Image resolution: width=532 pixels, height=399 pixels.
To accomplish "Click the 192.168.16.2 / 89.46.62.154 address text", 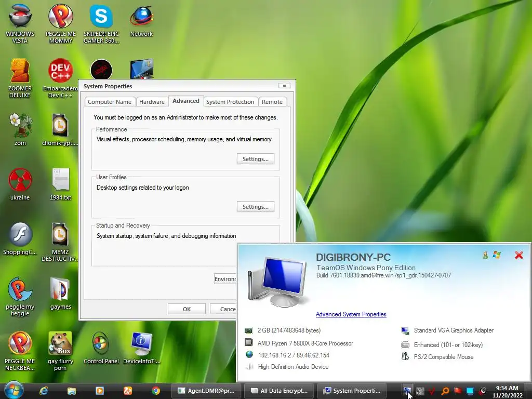I will (294, 355).
